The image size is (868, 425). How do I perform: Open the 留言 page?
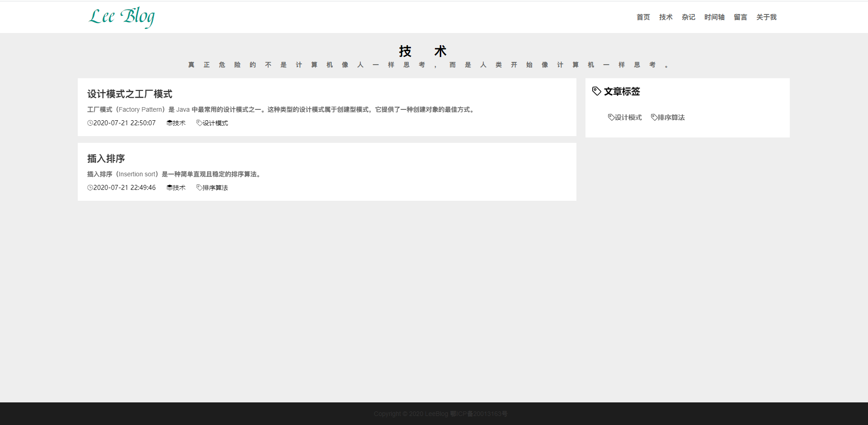point(740,17)
